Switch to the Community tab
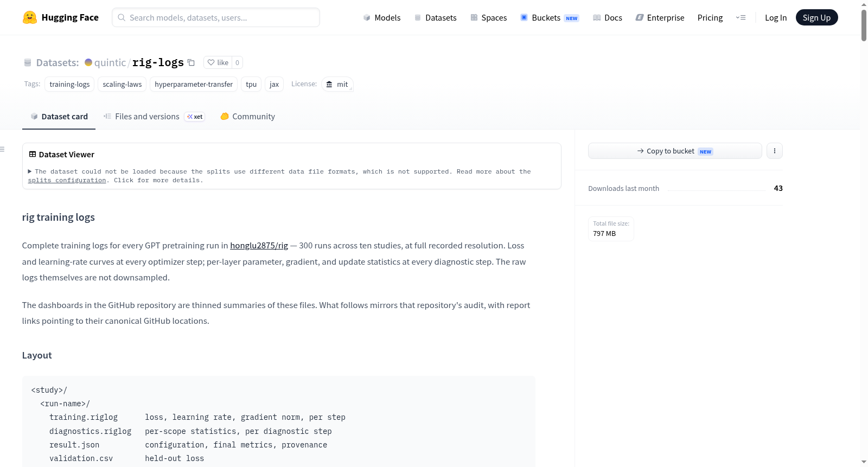 [248, 117]
